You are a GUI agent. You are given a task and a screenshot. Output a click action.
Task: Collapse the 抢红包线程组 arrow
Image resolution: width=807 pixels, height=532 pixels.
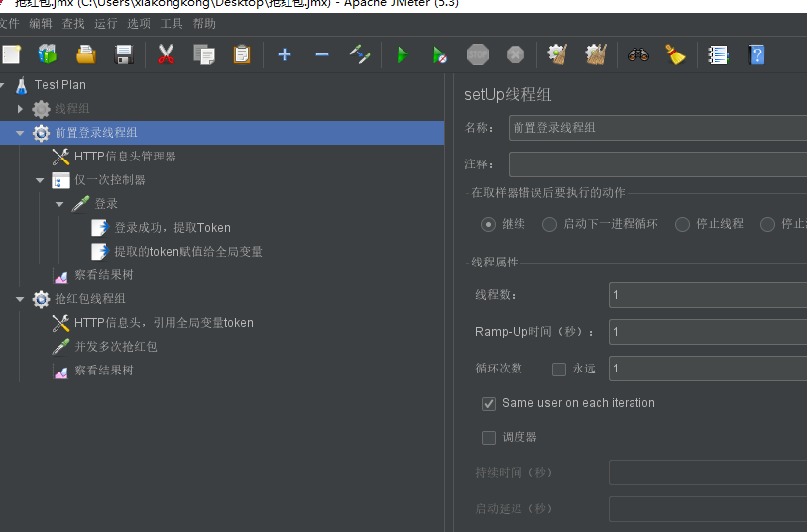pyautogui.click(x=20, y=299)
